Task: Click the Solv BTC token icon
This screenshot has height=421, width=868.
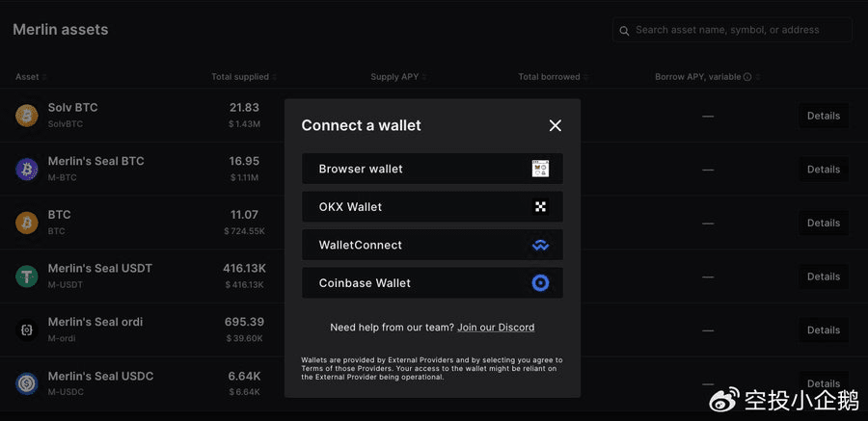Action: tap(27, 116)
